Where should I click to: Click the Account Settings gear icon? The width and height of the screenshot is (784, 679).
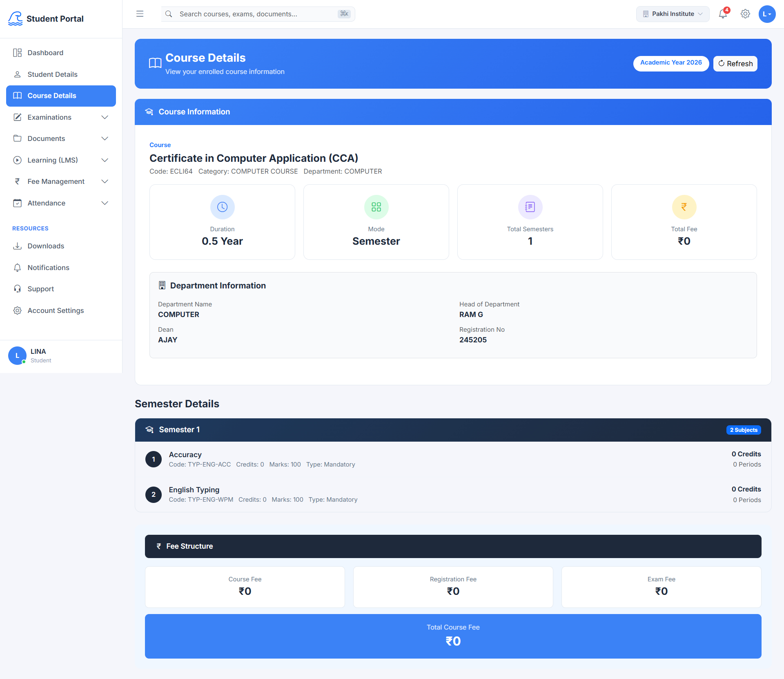coord(17,310)
